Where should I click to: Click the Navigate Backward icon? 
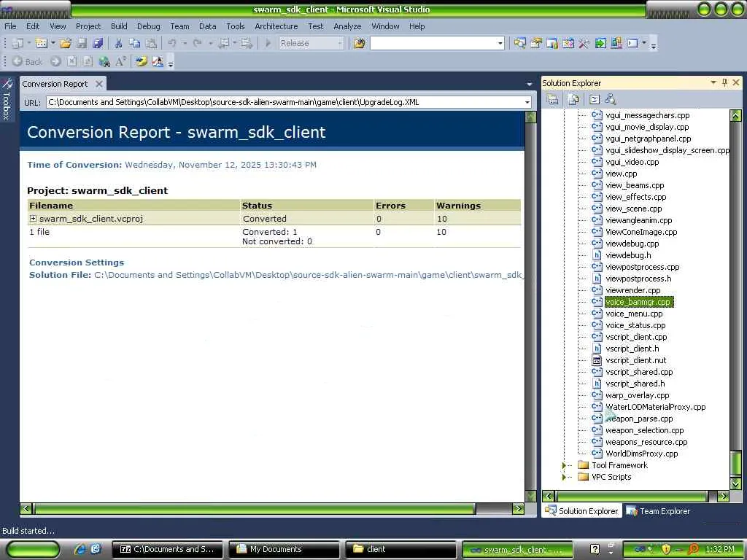click(x=223, y=43)
